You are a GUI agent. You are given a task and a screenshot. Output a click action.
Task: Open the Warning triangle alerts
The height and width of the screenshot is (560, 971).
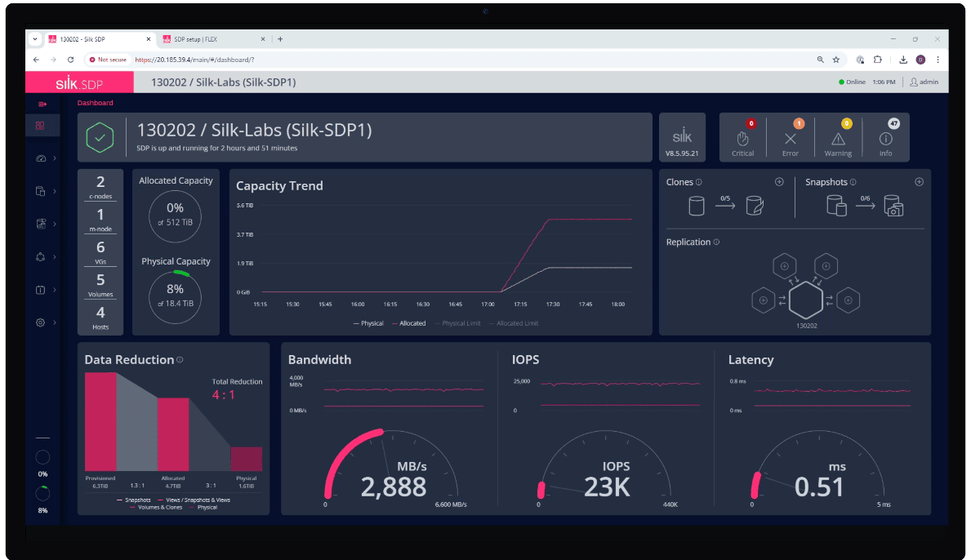point(838,139)
